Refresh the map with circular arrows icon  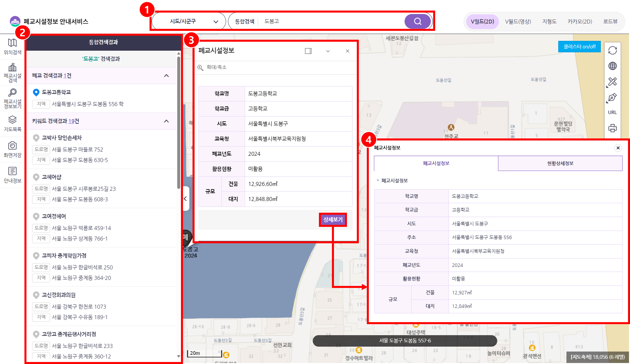(612, 50)
